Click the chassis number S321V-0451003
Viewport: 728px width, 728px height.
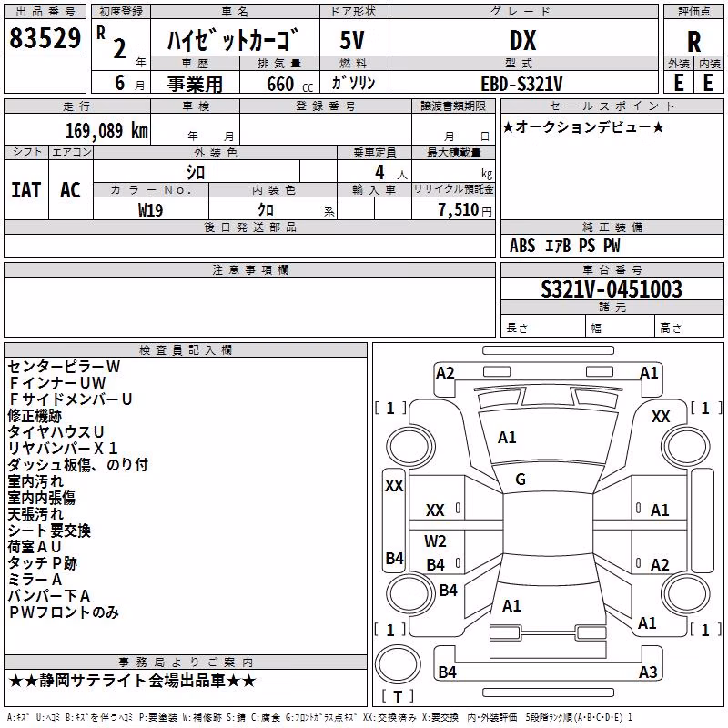click(x=612, y=289)
